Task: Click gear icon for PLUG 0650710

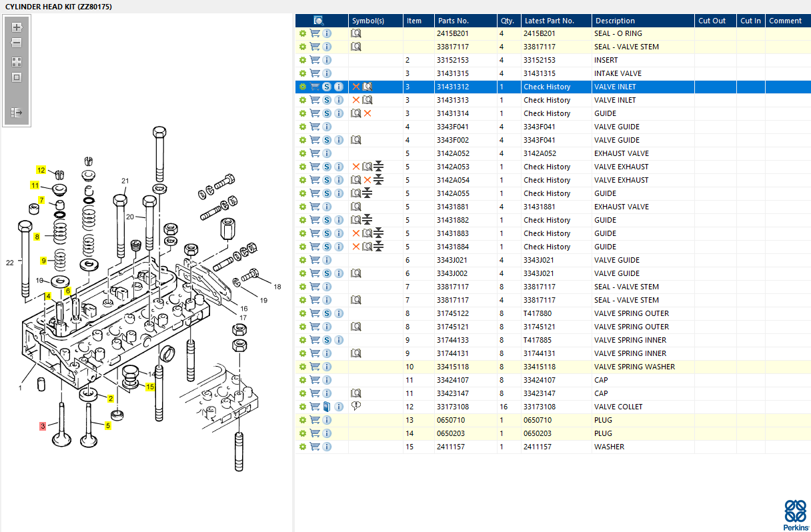Action: point(303,420)
